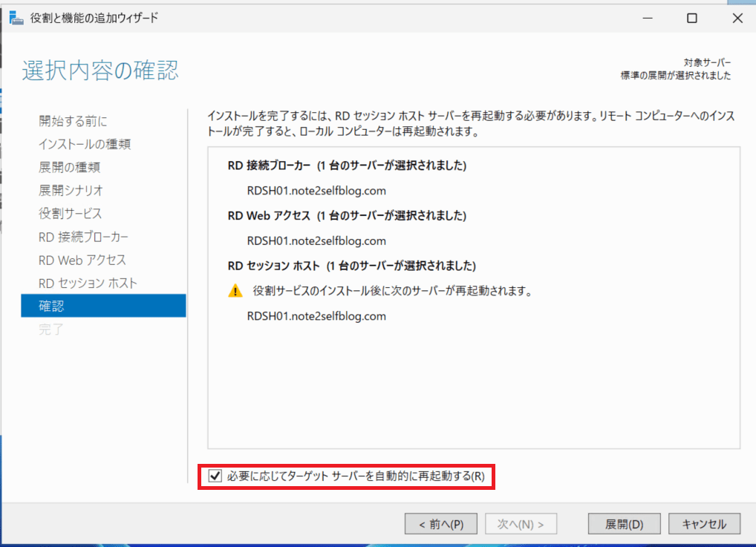Jump to the 展開シナリオ step in sidebar

(x=71, y=190)
